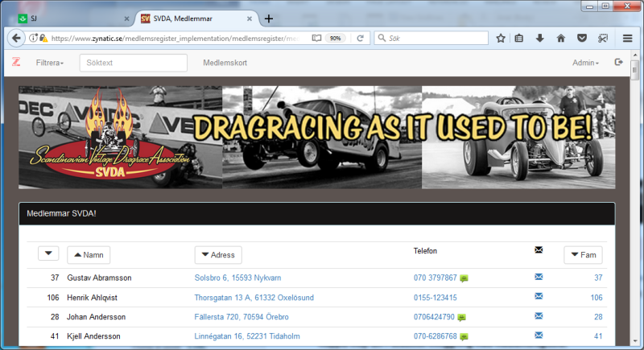Open a new browser tab
The image size is (644, 350).
click(x=269, y=19)
